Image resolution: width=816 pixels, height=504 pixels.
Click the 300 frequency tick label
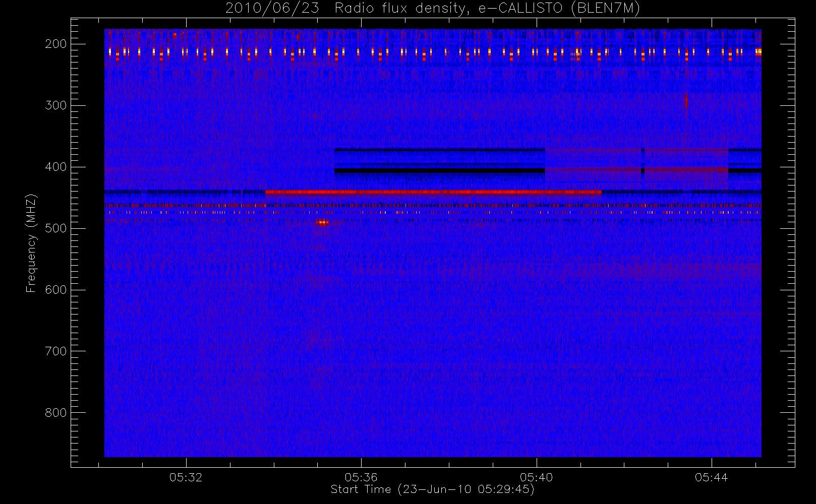[56, 105]
